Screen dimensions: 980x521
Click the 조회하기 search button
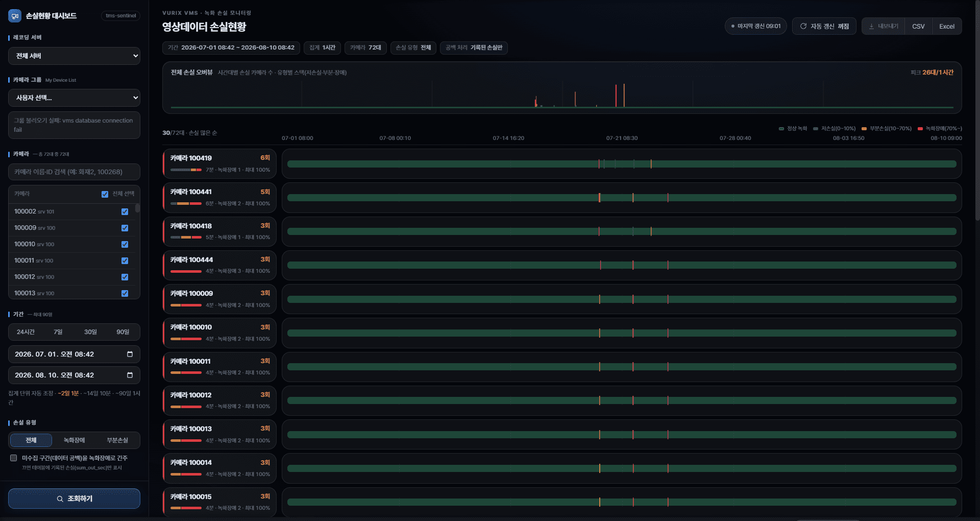click(74, 499)
